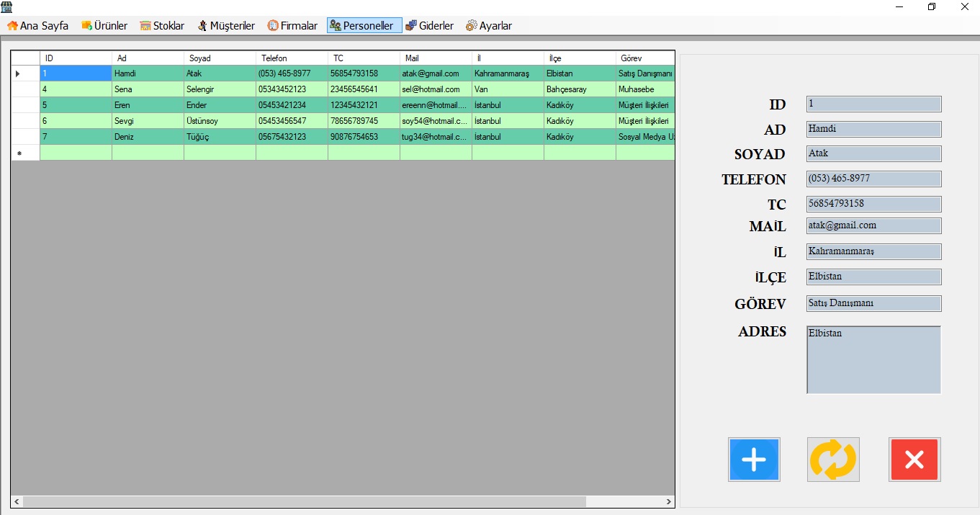Click the Kahramanmaraş cell in the table
This screenshot has height=515, width=980.
[x=508, y=73]
